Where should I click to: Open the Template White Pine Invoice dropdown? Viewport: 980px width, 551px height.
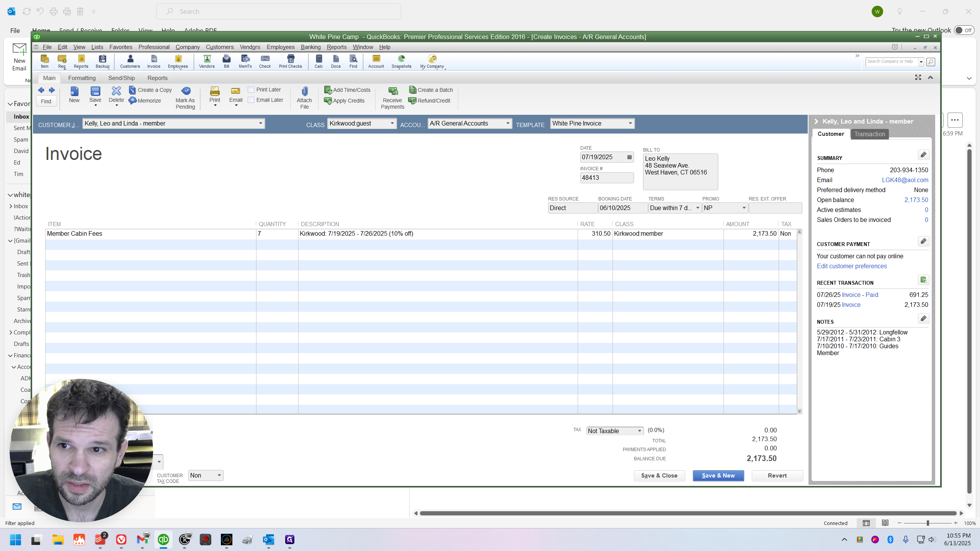[630, 123]
